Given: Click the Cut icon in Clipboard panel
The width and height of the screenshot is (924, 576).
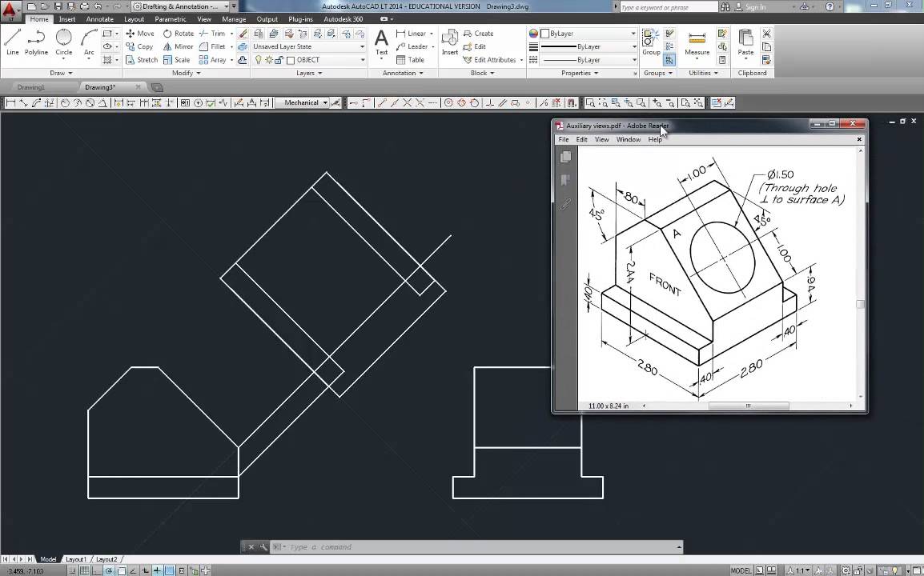Looking at the screenshot, I should [x=766, y=34].
